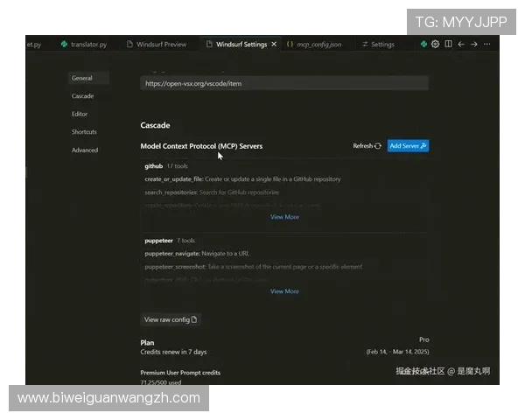Click the open-vsx.org URL input field
The width and height of the screenshot is (525, 420).
284,83
